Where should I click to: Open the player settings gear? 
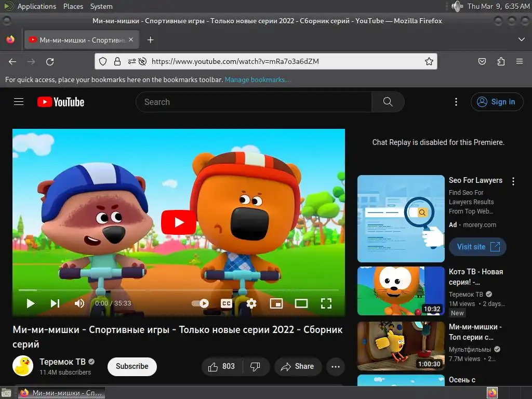[251, 303]
